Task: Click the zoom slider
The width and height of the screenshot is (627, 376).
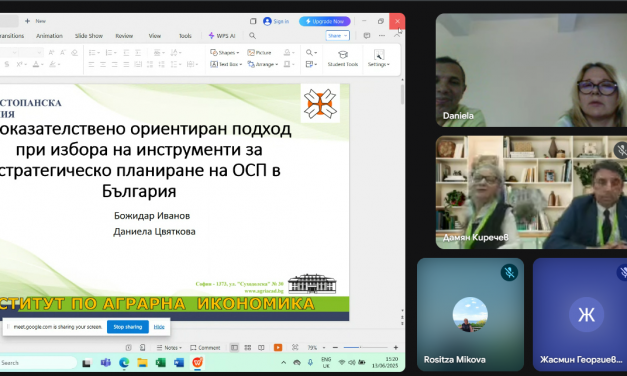Action: [x=365, y=348]
